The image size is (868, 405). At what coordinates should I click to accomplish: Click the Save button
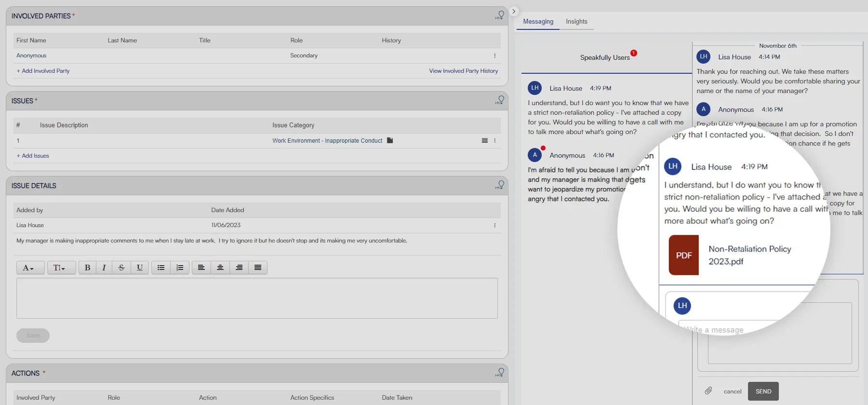coord(33,336)
